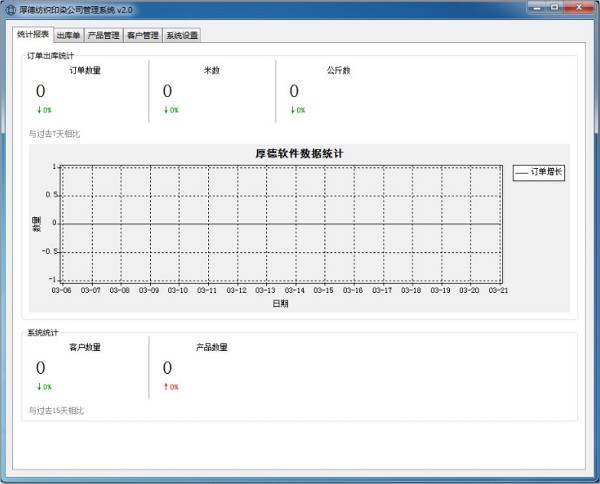600x484 pixels.
Task: Click the 与过去15天相比 comparison text
Action: pos(57,410)
